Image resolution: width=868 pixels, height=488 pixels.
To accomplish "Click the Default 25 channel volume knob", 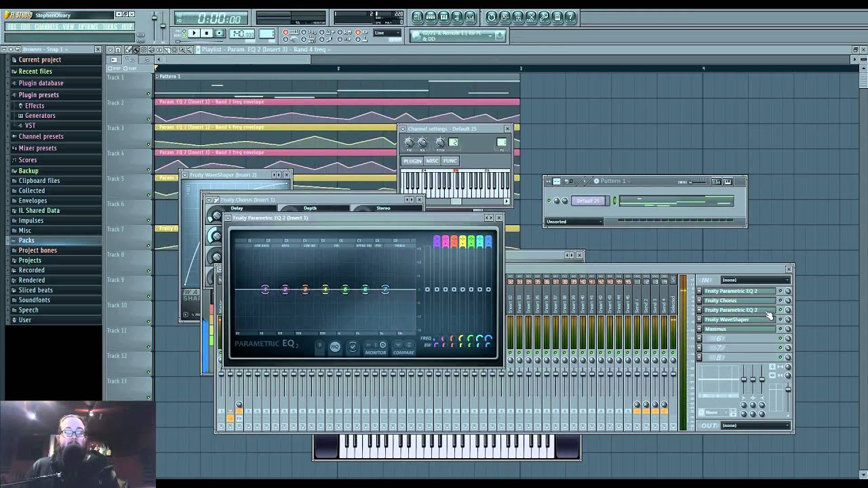I will 565,201.
